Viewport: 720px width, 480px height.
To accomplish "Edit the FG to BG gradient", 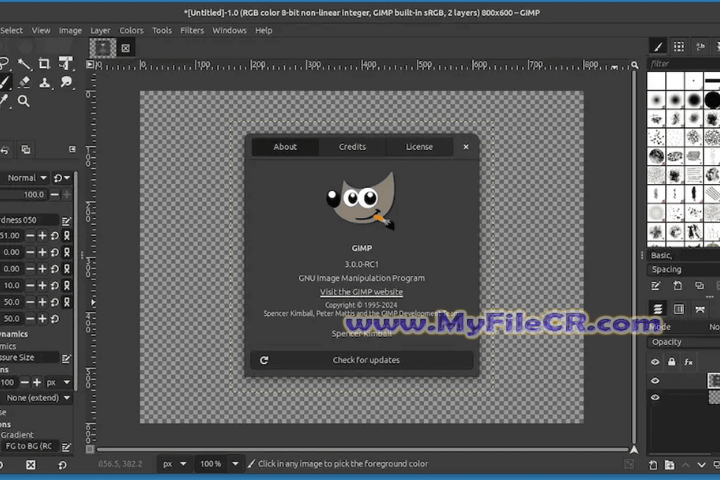I will coord(66,446).
